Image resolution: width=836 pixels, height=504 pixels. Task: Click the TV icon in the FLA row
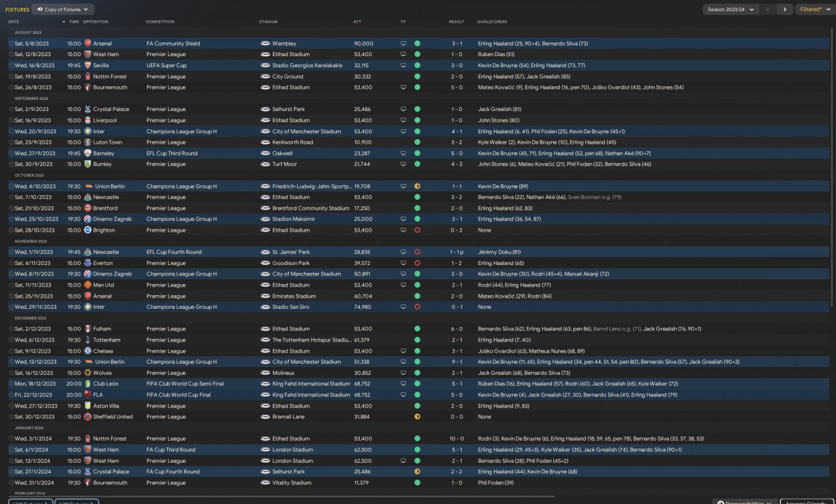click(x=403, y=395)
